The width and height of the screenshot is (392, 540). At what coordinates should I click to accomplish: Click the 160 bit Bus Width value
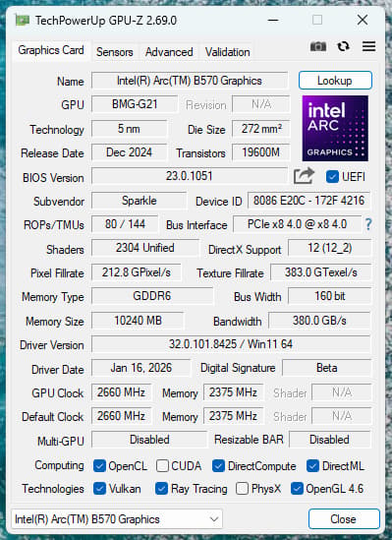pyautogui.click(x=330, y=296)
